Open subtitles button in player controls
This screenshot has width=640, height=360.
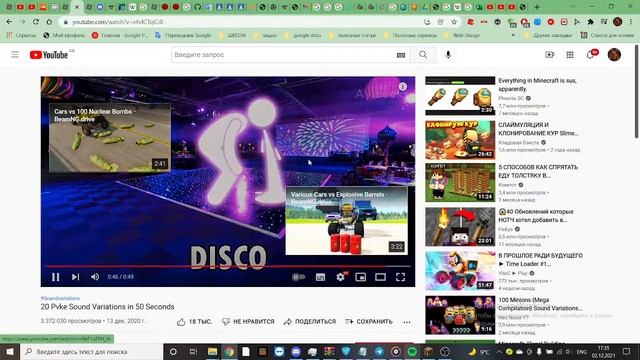point(320,277)
